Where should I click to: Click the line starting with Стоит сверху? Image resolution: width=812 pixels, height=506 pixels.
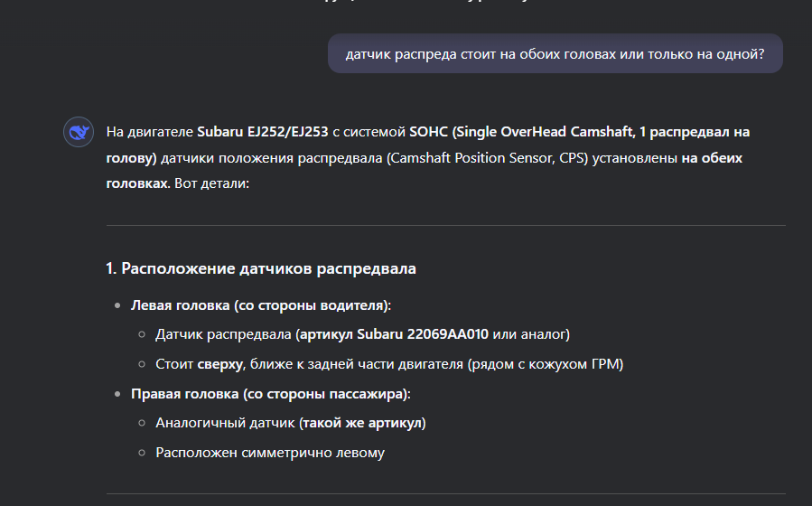click(389, 364)
